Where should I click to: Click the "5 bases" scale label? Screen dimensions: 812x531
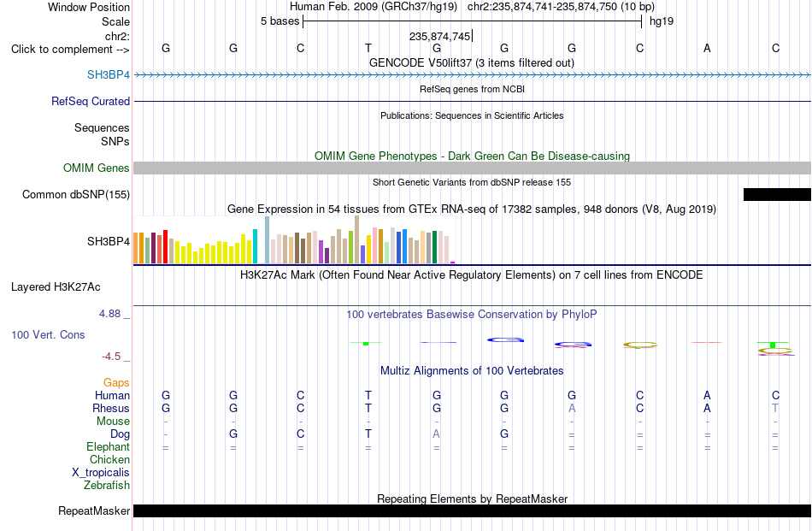[x=279, y=21]
